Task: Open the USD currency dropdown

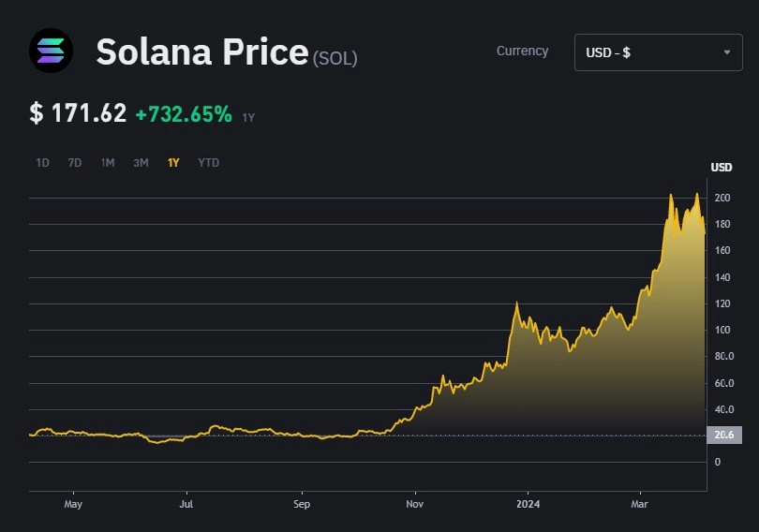Action: coord(659,52)
